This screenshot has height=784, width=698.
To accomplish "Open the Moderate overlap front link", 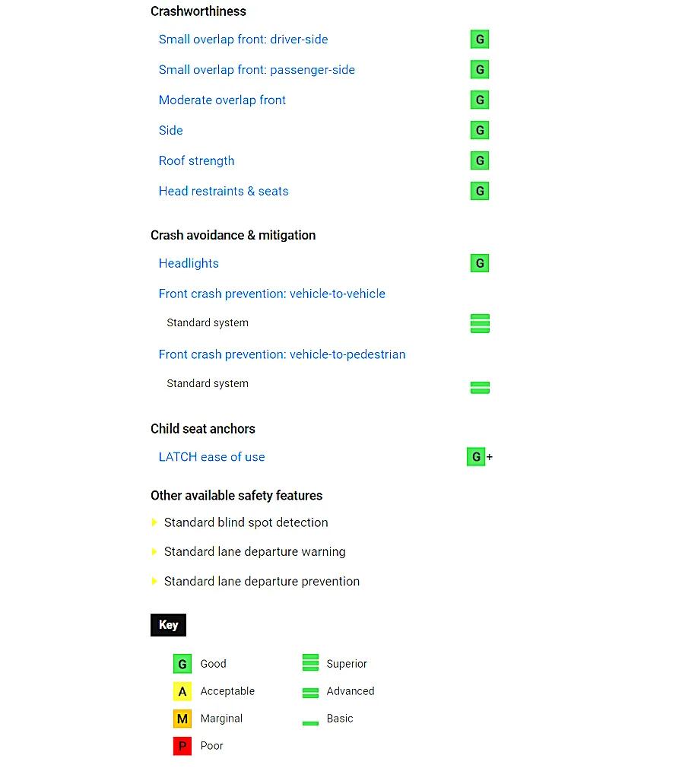I will pyautogui.click(x=222, y=100).
